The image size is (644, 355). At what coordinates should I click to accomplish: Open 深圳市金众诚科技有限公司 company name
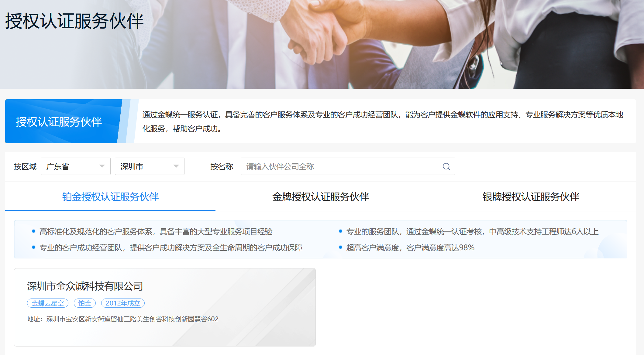click(85, 286)
